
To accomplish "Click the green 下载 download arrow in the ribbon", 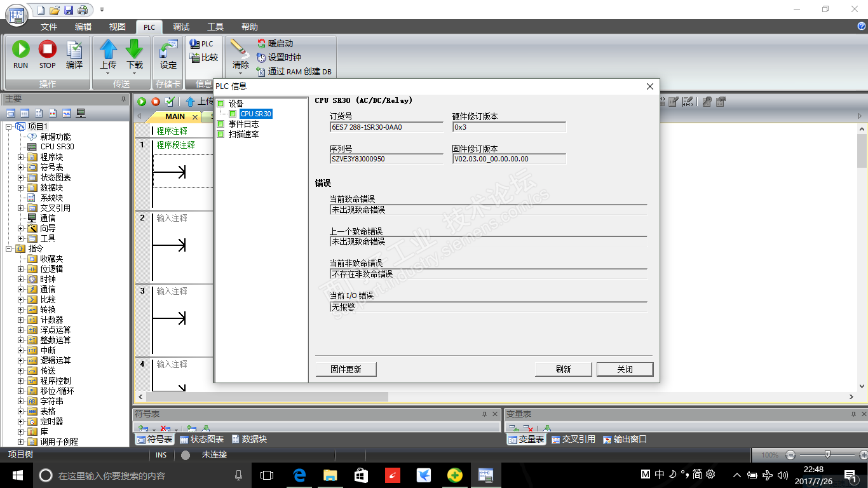I will [x=135, y=50].
